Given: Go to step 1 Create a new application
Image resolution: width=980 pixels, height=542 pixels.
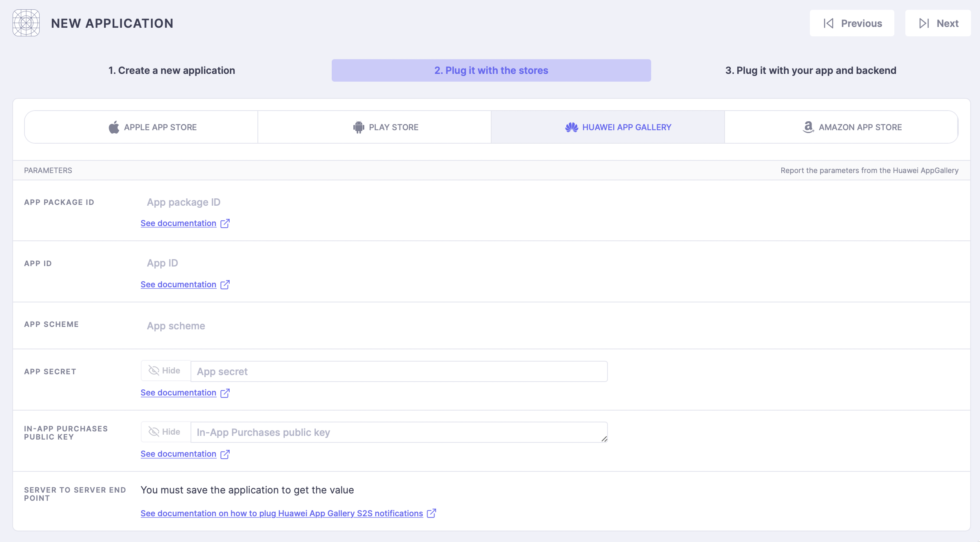Looking at the screenshot, I should 172,70.
